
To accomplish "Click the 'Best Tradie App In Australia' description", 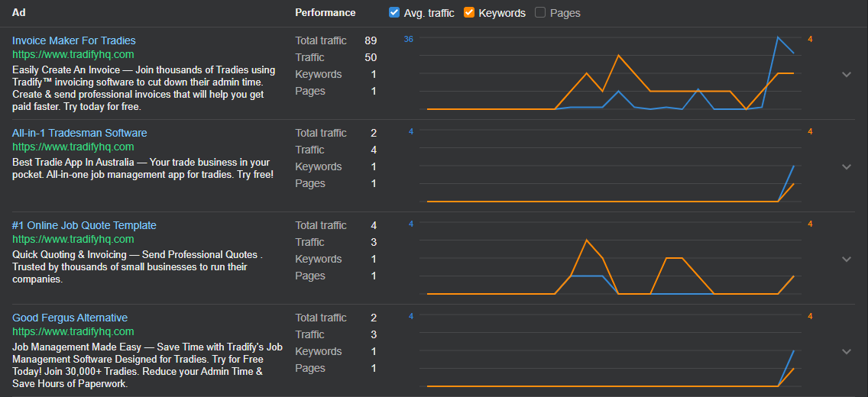I will click(143, 168).
